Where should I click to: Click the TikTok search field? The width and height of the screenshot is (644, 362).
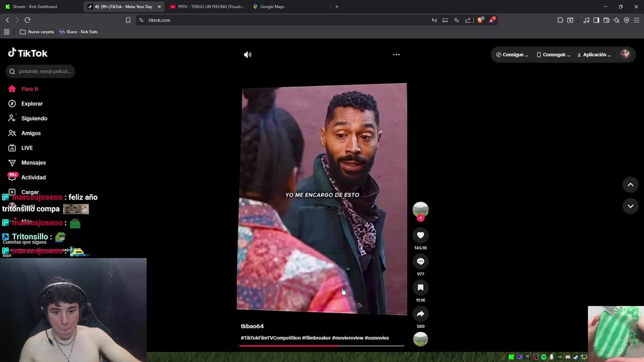[x=40, y=71]
